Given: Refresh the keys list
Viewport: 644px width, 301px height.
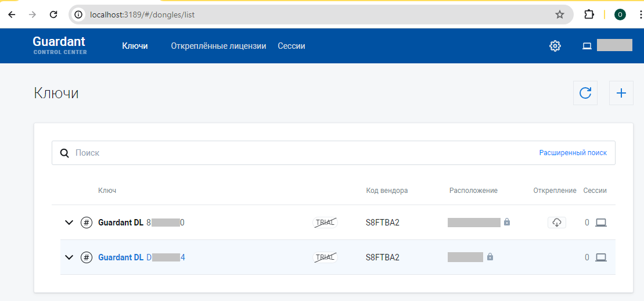Looking at the screenshot, I should (585, 94).
